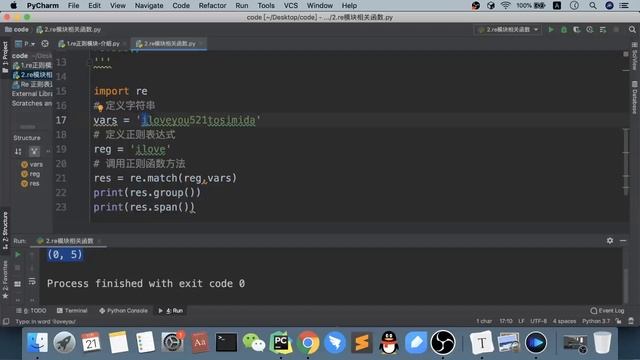Open the VCS menu
This screenshot has width=640, height=360.
click(x=291, y=6)
